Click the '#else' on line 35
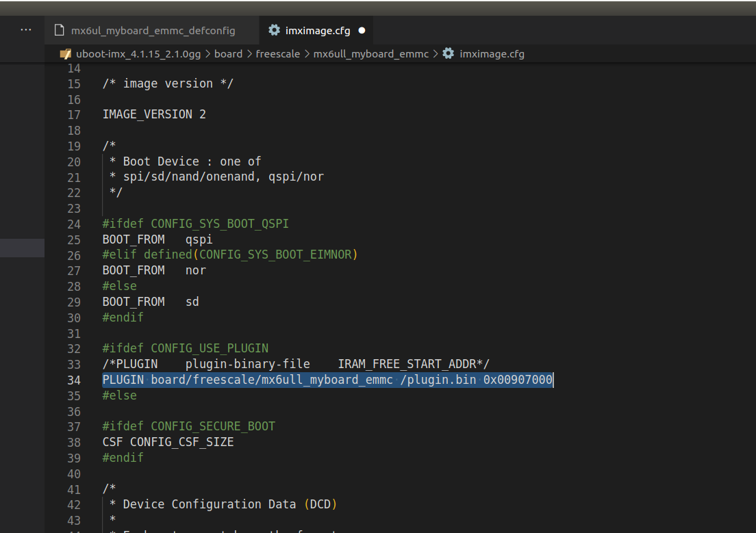Screen dimensions: 756x533 click(119, 395)
